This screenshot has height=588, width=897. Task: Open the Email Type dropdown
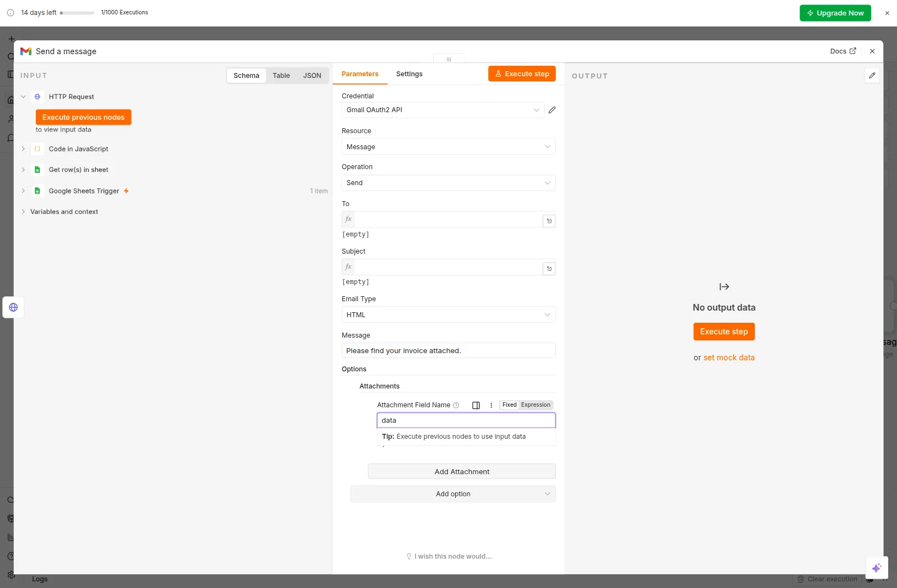448,315
